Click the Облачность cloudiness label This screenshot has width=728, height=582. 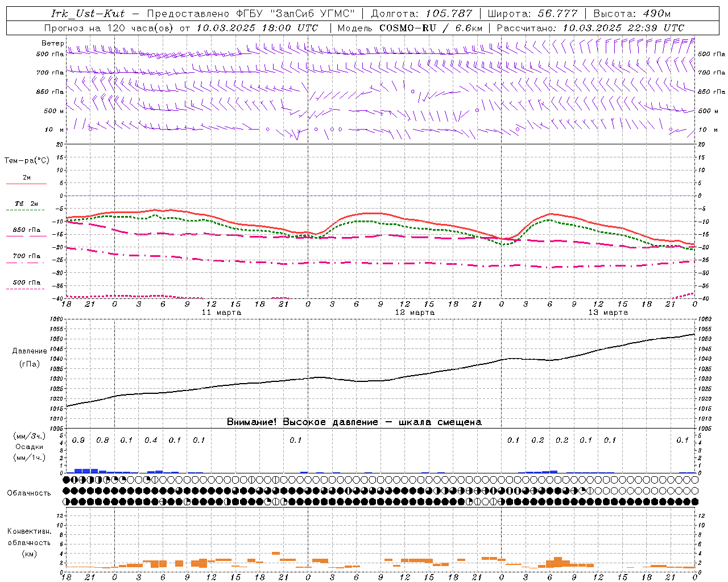29,493
